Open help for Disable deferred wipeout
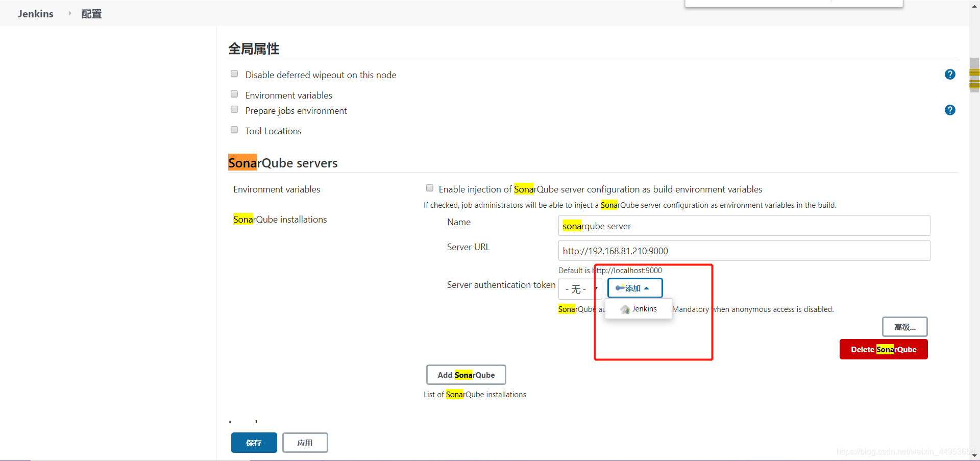This screenshot has height=461, width=980. pos(950,75)
